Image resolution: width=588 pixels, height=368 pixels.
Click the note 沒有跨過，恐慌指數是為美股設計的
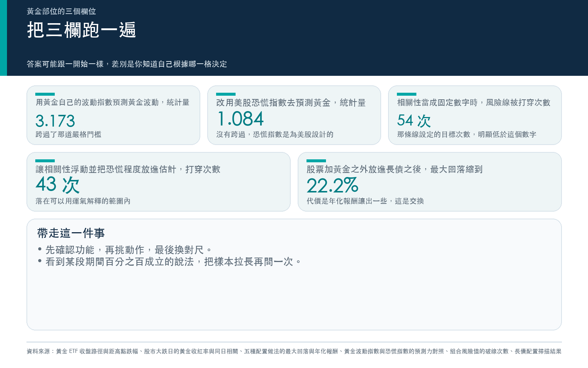[x=275, y=134]
